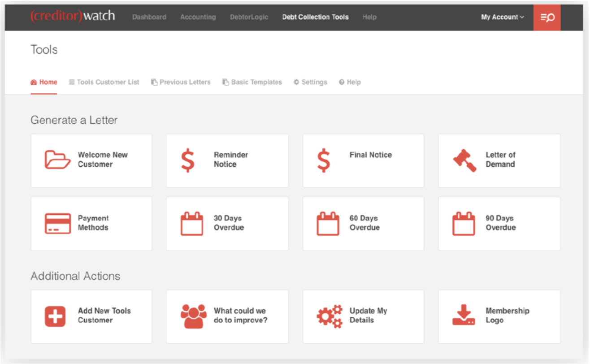Click the calendar icon for 90 Days Overdue
This screenshot has height=364, width=590.
click(464, 223)
